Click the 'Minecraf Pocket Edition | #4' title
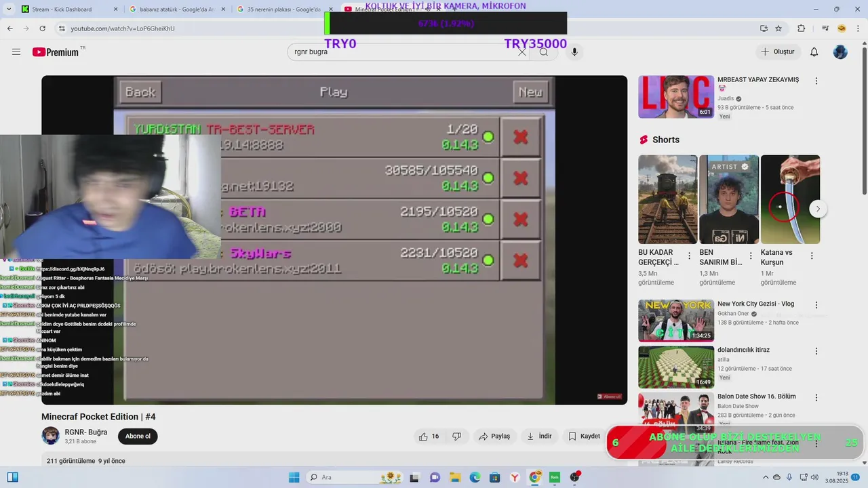 pos(98,417)
